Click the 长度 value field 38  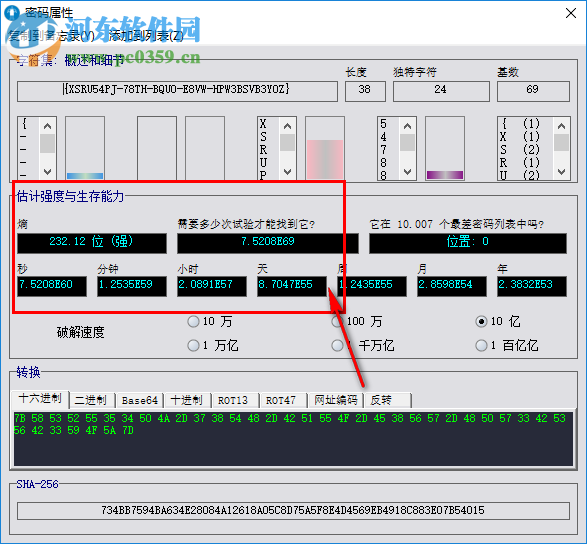click(x=365, y=91)
